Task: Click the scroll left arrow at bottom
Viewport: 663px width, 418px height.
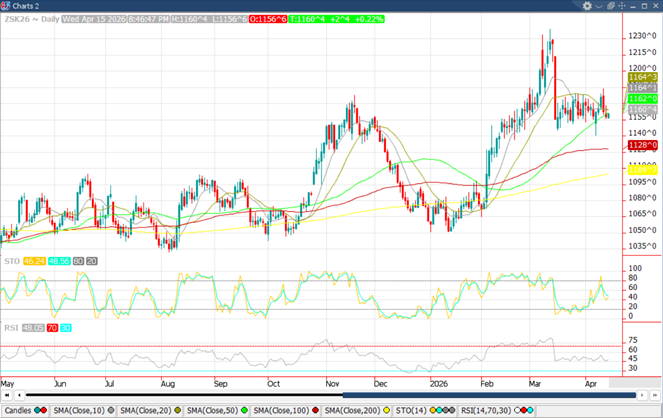Action: (x=6, y=396)
